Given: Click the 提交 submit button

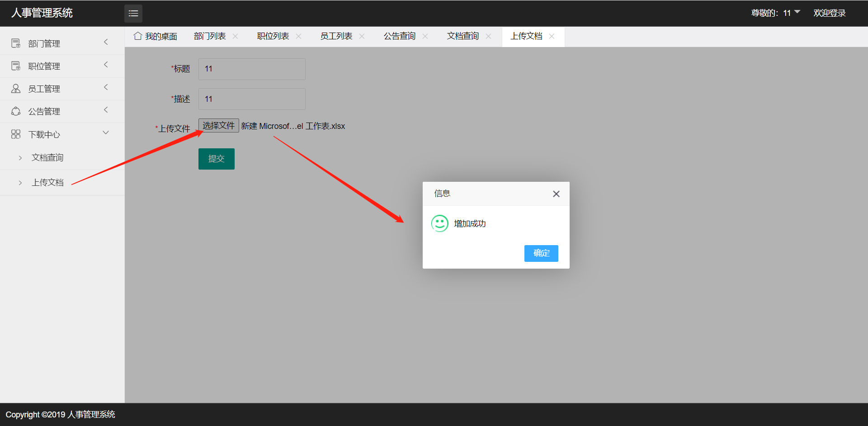Looking at the screenshot, I should [216, 159].
